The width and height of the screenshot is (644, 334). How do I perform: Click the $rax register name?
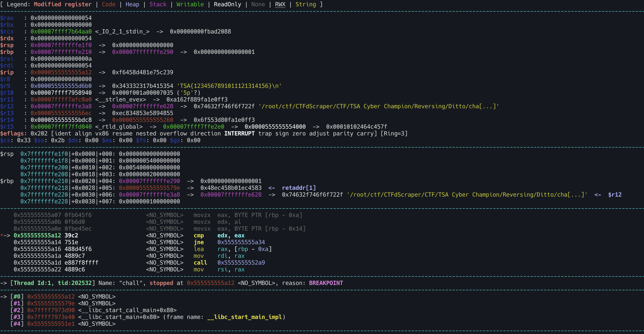click(x=7, y=18)
